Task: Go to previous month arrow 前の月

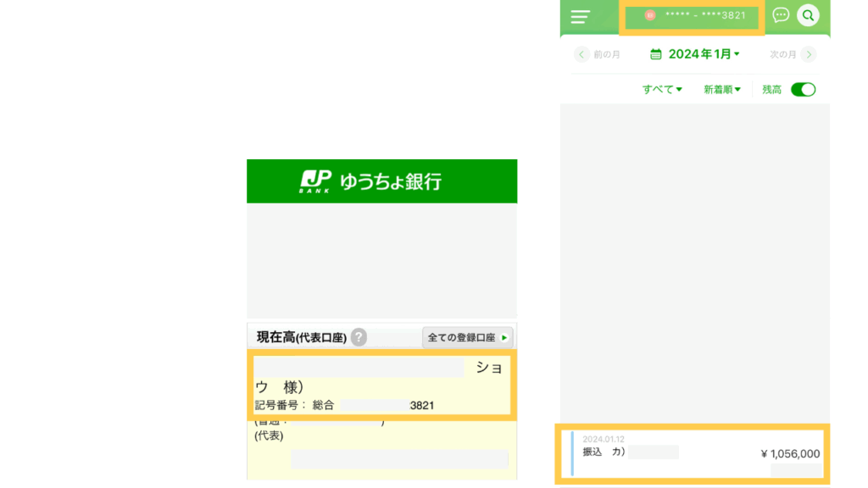Action: pos(581,54)
